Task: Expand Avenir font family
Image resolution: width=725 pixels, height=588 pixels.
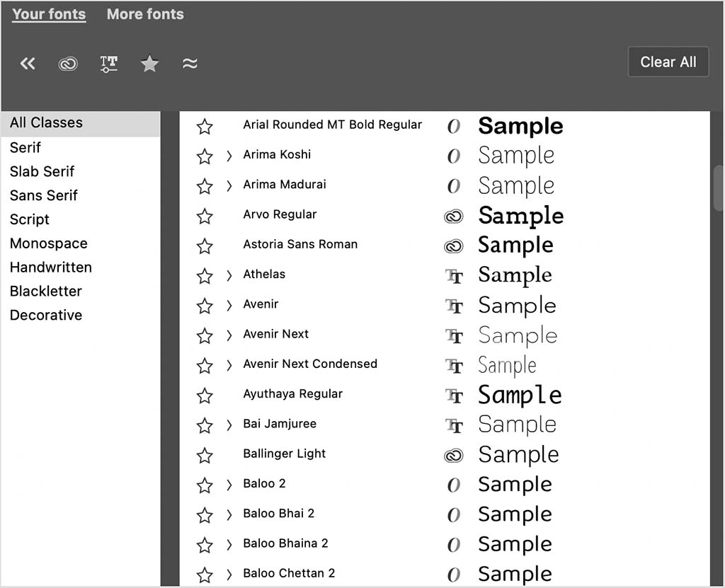Action: tap(229, 306)
